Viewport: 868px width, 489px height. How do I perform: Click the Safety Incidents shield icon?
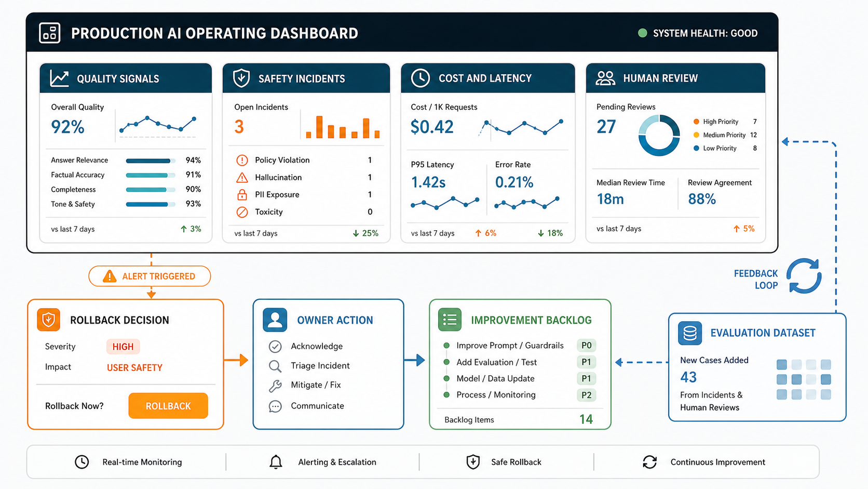point(241,78)
